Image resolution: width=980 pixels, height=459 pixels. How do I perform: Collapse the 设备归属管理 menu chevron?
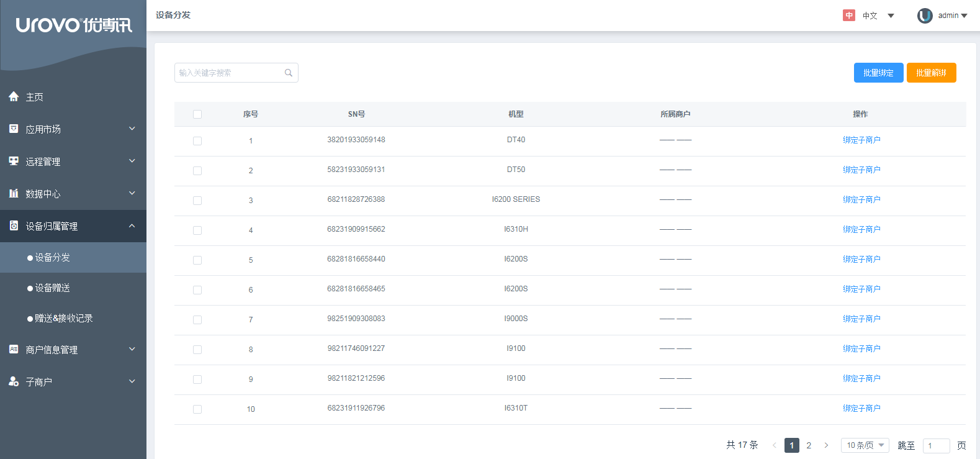(x=132, y=225)
